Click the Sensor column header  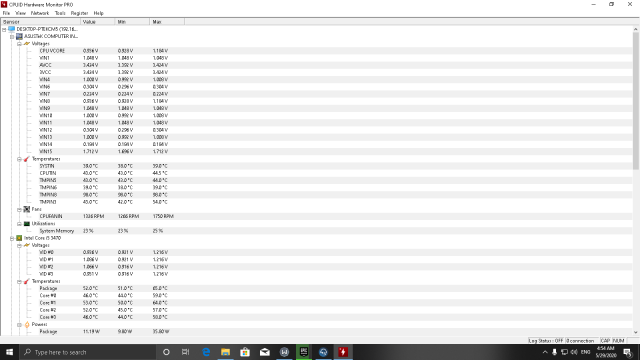click(x=41, y=22)
